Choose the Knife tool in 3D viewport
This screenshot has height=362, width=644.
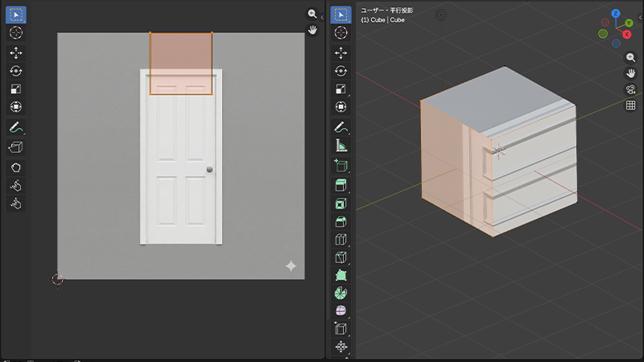tap(341, 258)
